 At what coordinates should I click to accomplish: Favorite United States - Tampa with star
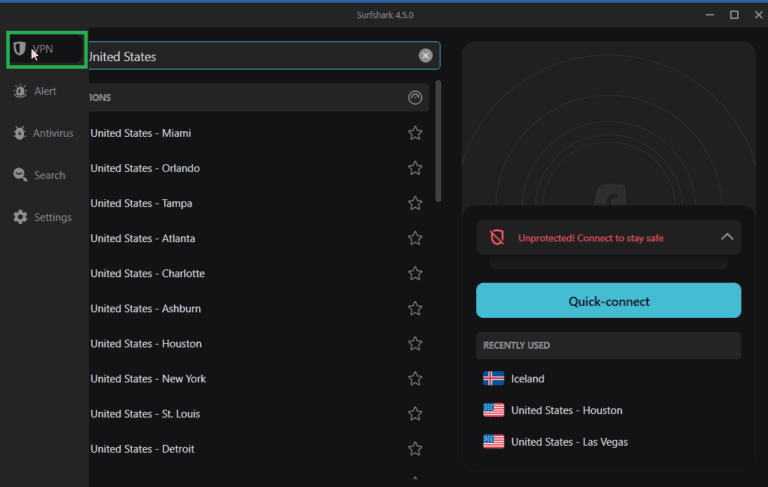[x=415, y=203]
